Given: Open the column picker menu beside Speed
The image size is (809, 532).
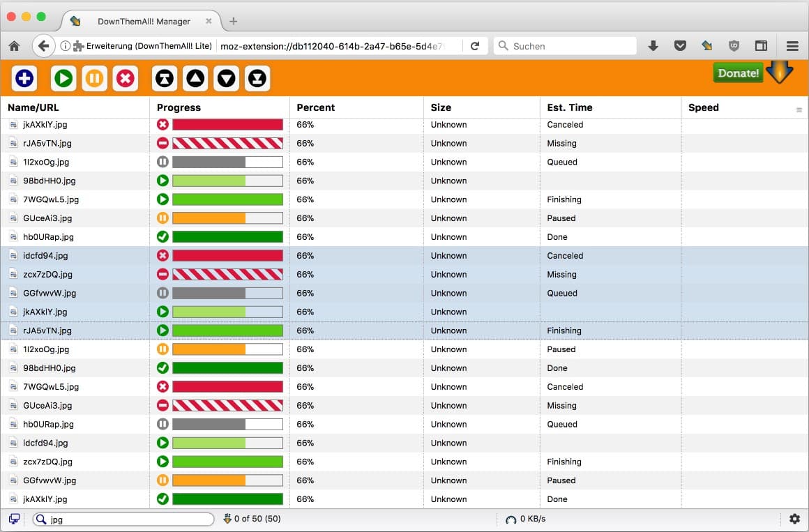Looking at the screenshot, I should point(799,110).
